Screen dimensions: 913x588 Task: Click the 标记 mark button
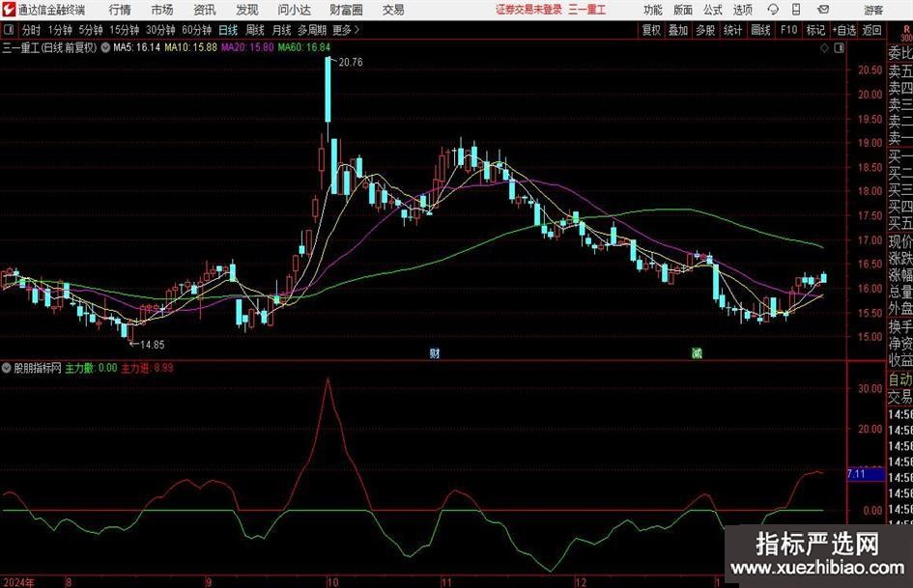pos(815,30)
